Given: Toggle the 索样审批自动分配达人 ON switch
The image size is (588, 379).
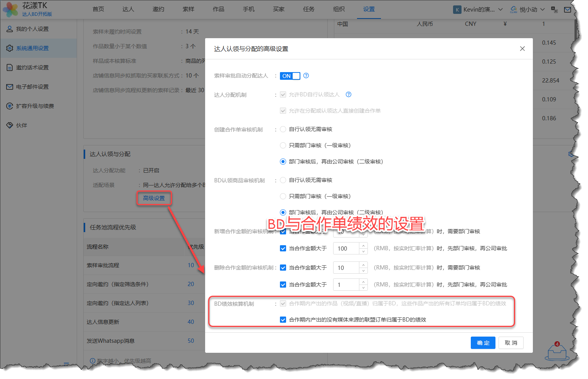Looking at the screenshot, I should (x=290, y=76).
